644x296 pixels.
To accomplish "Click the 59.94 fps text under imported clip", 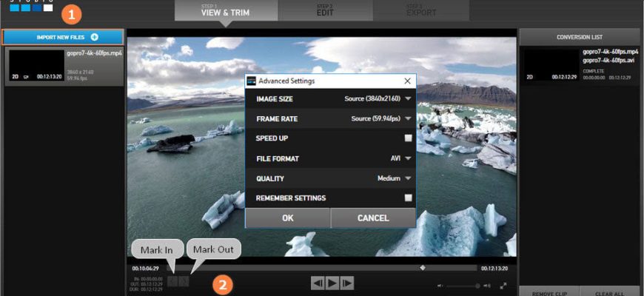I will [77, 78].
